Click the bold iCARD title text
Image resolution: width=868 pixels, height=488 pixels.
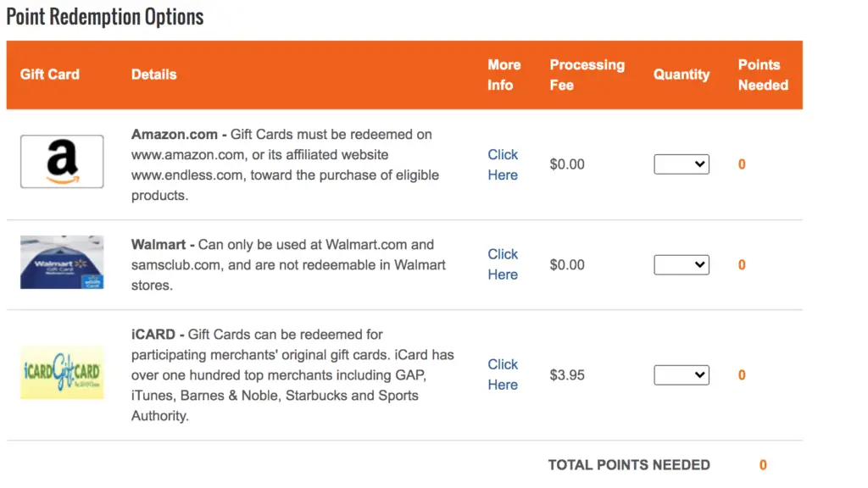click(x=153, y=334)
